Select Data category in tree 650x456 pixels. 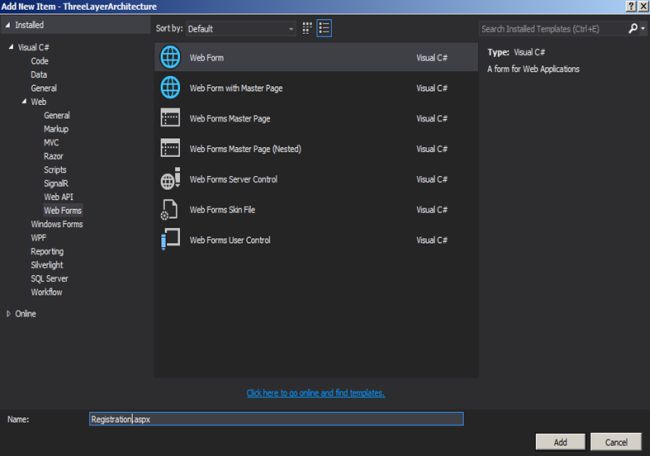point(39,75)
